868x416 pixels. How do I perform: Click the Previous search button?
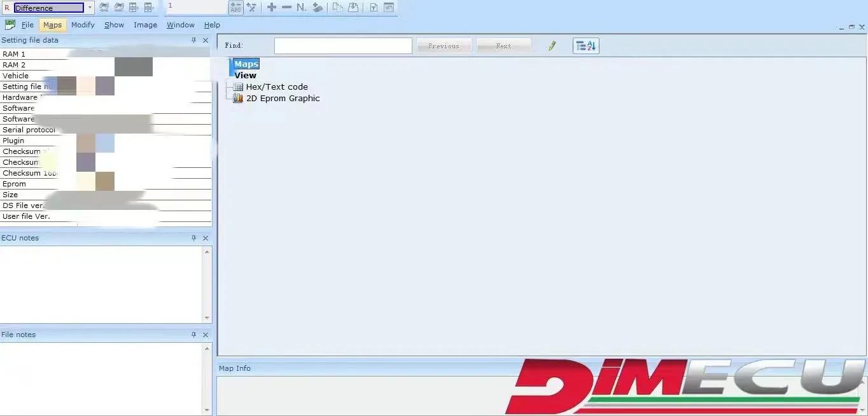tap(444, 46)
